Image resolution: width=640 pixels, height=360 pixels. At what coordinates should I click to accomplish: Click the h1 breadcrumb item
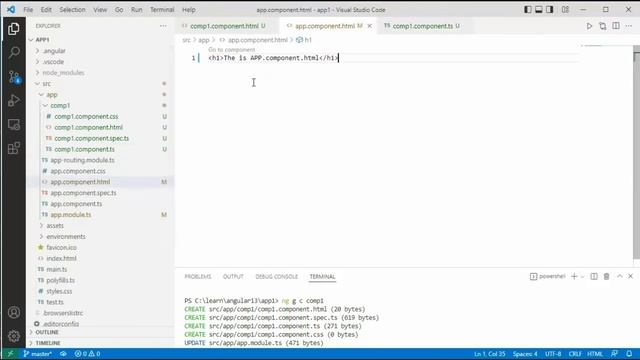(304, 40)
